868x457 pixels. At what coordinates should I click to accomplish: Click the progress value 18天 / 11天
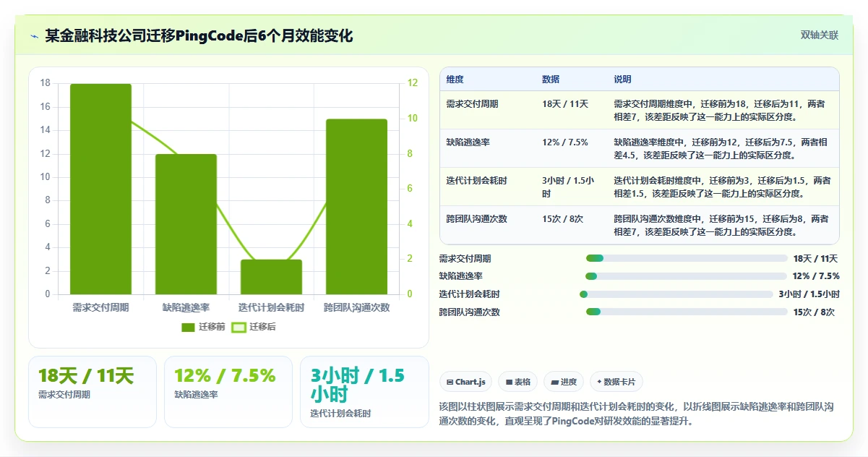tap(815, 258)
